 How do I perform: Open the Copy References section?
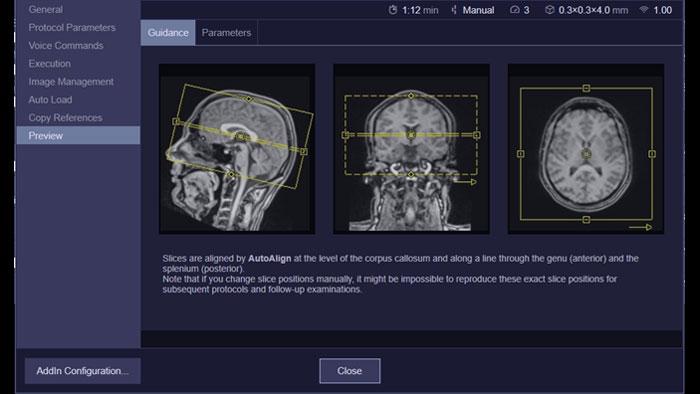[x=65, y=118]
